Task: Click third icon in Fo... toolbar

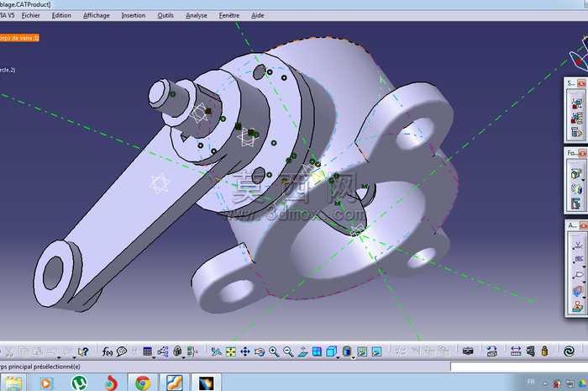Action: tap(576, 203)
